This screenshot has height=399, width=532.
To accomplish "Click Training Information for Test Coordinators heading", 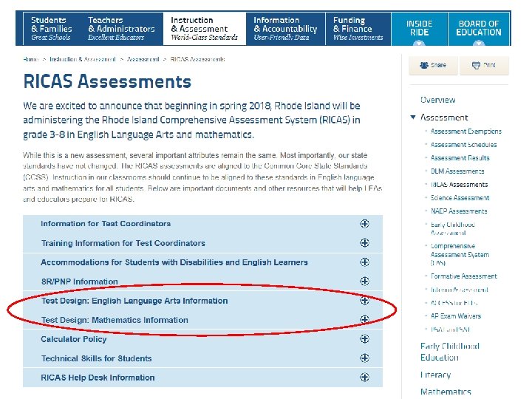I will pyautogui.click(x=123, y=243).
